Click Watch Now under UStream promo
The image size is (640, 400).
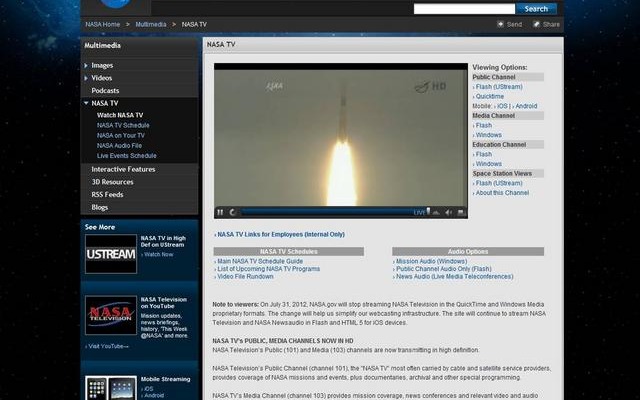pyautogui.click(x=158, y=254)
